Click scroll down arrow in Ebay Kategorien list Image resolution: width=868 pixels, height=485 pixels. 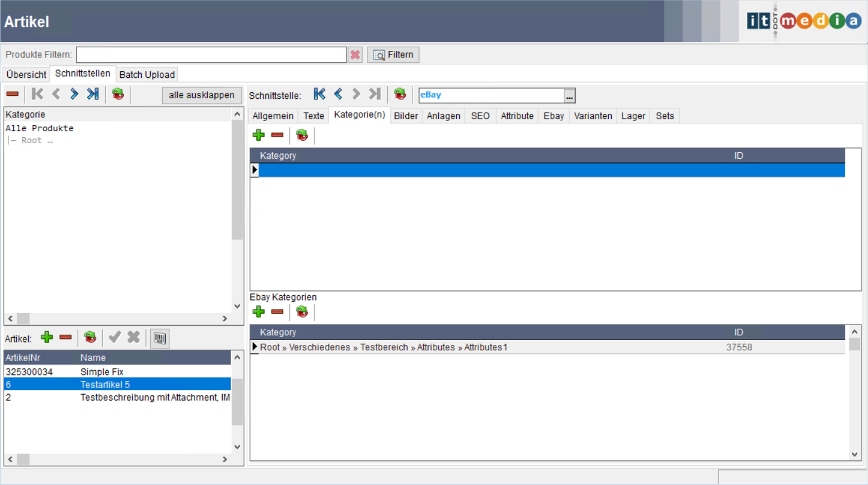pos(855,454)
